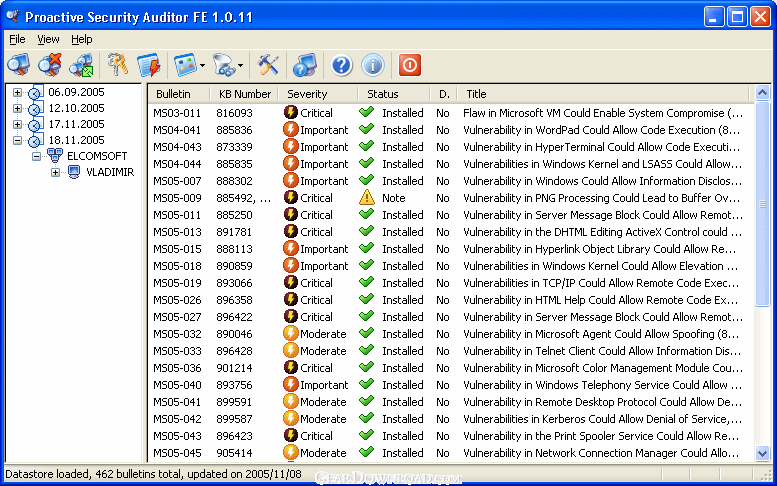Click the keys toolbar icon
Image resolution: width=777 pixels, height=486 pixels.
pyautogui.click(x=118, y=65)
